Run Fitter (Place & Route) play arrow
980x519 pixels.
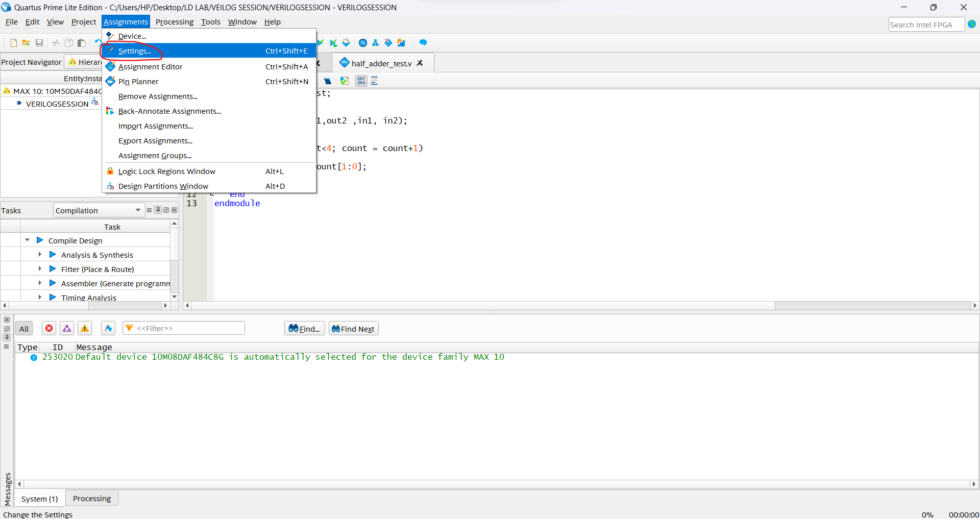click(x=53, y=268)
